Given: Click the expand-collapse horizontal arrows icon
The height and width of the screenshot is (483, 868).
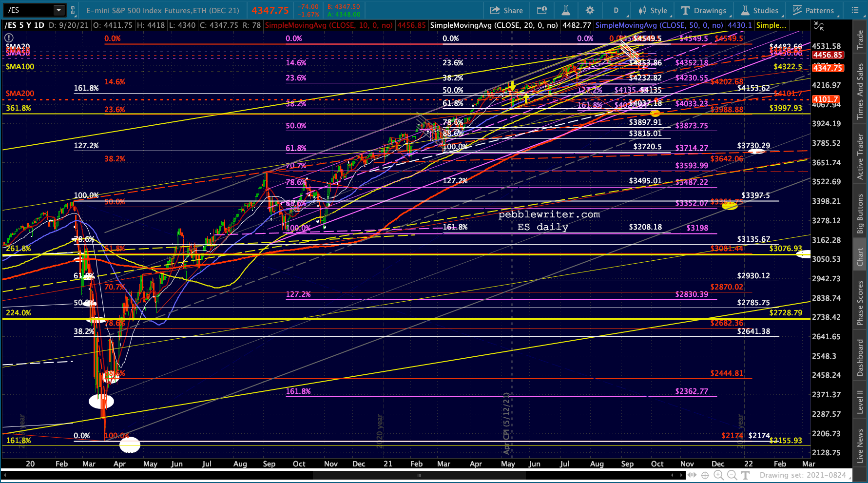Looking at the screenshot, I should (692, 475).
